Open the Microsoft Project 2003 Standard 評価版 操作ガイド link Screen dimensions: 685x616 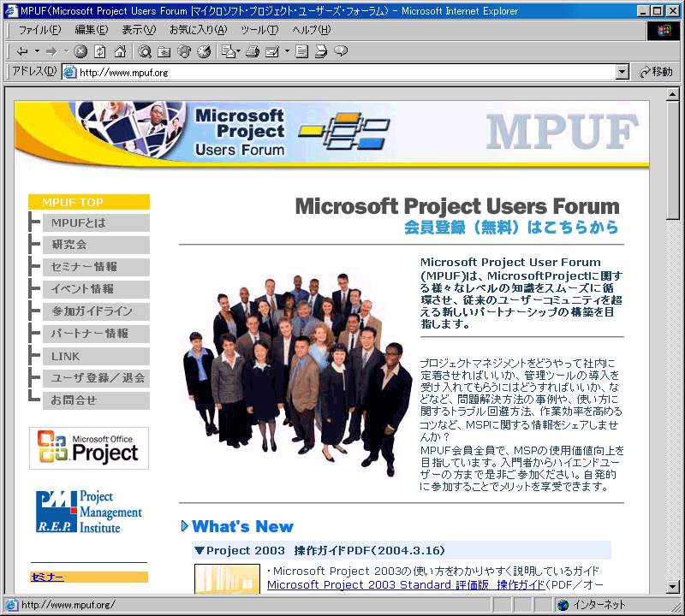pos(406,585)
